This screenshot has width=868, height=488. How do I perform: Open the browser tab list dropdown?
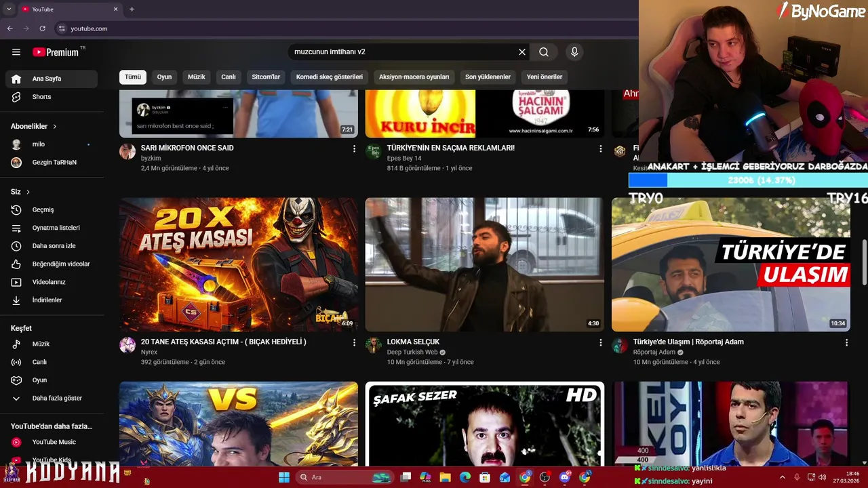9,9
